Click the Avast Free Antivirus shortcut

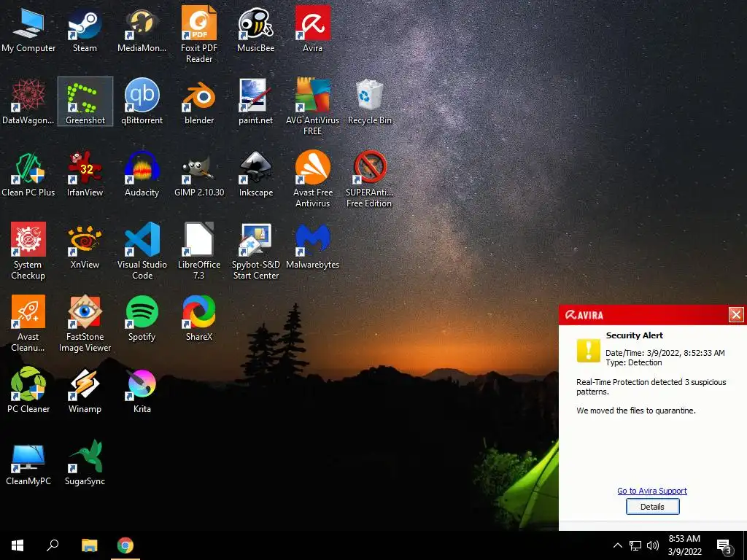[312, 179]
